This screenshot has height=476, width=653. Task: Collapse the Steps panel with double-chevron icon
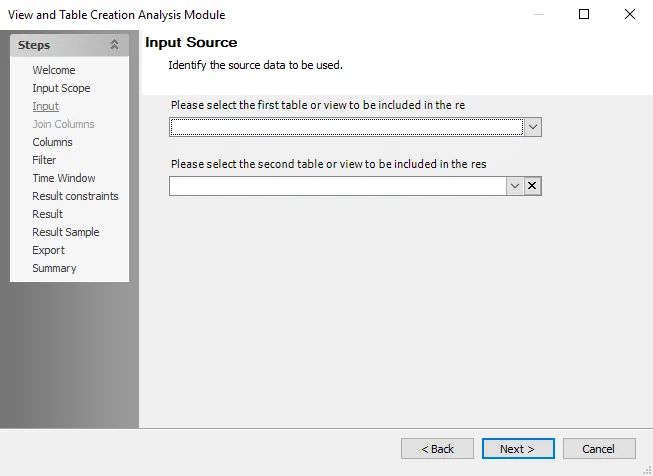[114, 45]
